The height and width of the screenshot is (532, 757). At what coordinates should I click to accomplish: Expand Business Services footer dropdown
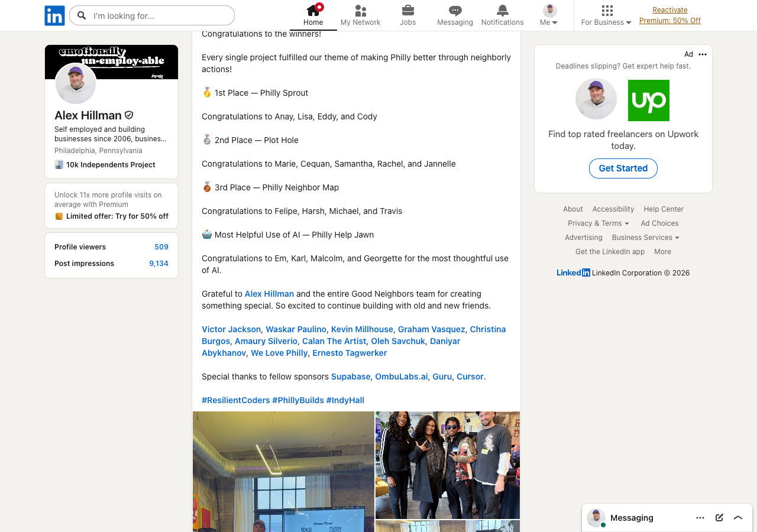pos(645,238)
